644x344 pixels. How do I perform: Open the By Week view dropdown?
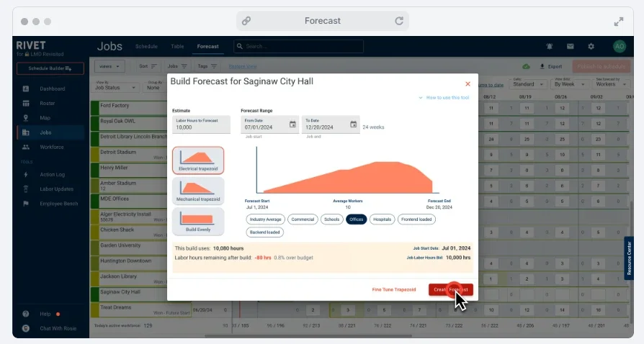(x=569, y=83)
